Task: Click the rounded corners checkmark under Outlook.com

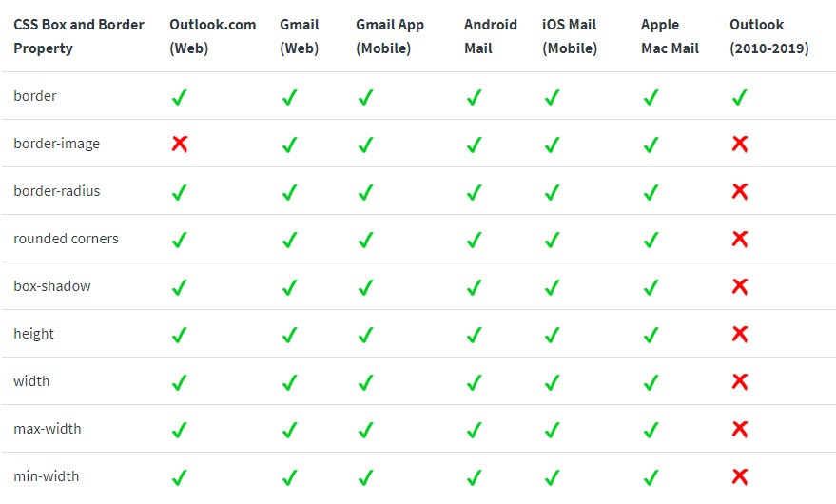Action: coord(180,240)
